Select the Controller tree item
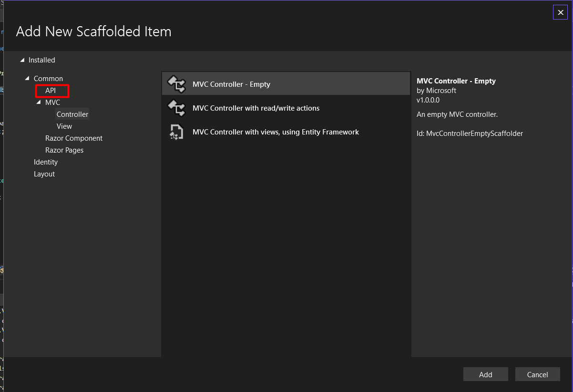Viewport: 573px width, 392px height. 72,114
